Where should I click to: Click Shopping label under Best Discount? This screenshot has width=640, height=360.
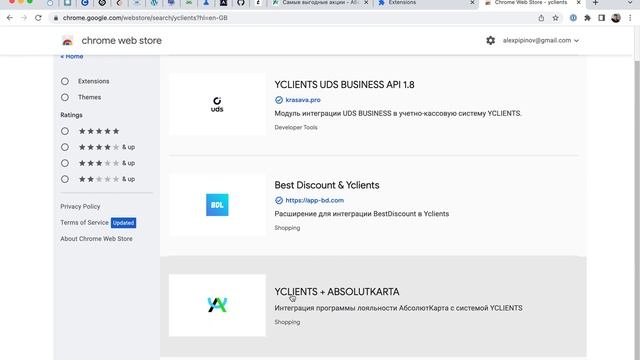point(287,228)
